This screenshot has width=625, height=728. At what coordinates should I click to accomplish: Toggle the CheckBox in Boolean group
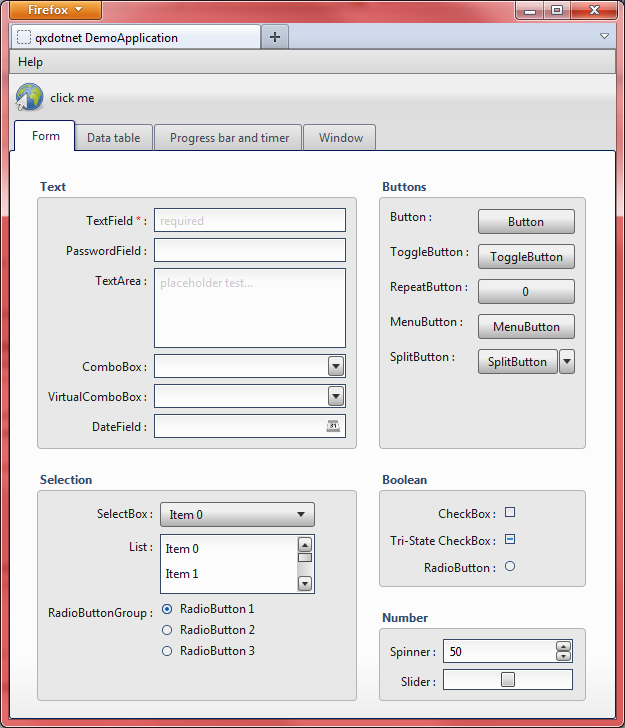click(x=510, y=512)
